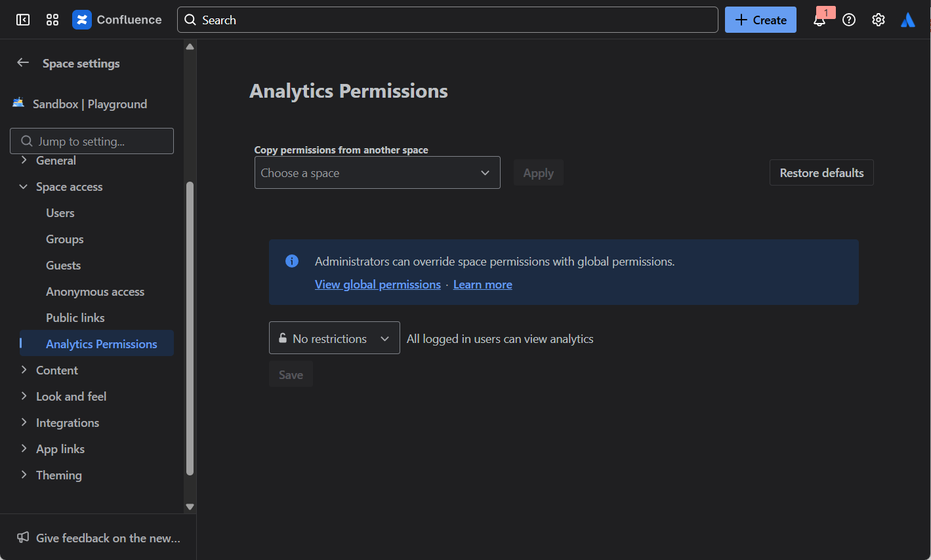Open the settings gear icon
The width and height of the screenshot is (931, 560).
coord(879,20)
